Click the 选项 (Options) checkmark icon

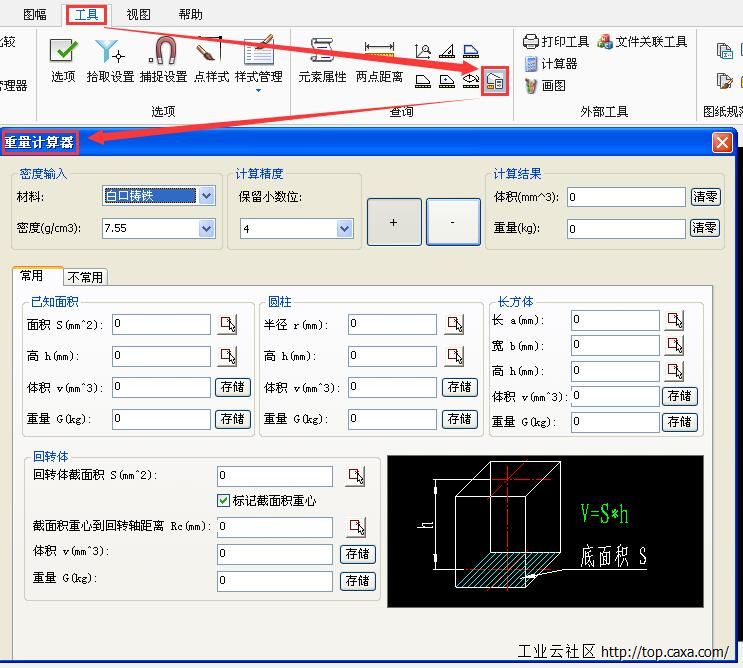click(63, 51)
